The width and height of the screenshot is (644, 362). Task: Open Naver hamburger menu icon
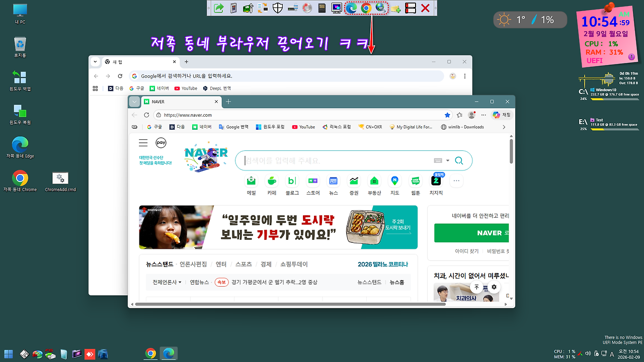(x=143, y=143)
